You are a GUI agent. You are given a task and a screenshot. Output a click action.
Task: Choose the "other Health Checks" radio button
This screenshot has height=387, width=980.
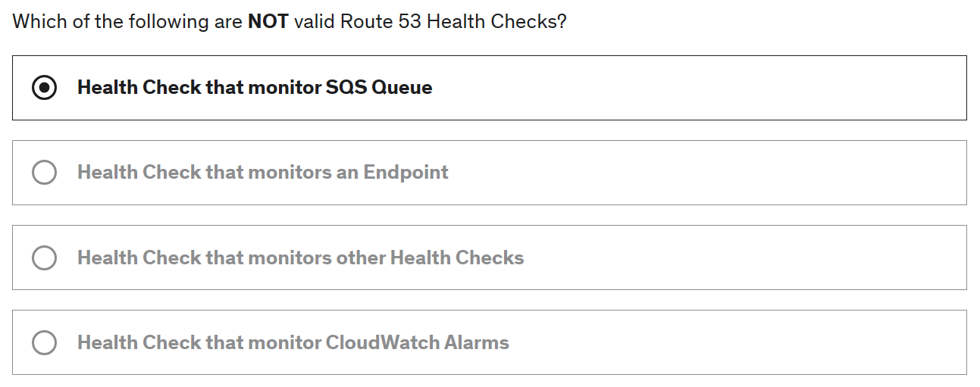pyautogui.click(x=45, y=257)
